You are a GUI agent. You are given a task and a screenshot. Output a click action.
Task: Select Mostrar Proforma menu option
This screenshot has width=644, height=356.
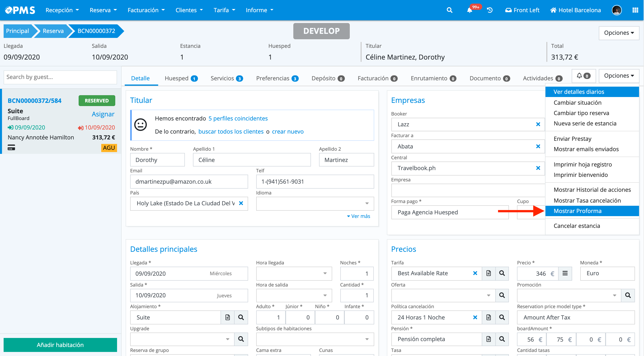click(578, 211)
